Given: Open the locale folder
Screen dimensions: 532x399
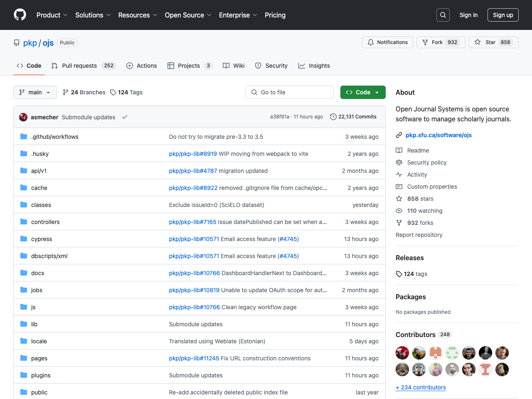Looking at the screenshot, I should [39, 341].
